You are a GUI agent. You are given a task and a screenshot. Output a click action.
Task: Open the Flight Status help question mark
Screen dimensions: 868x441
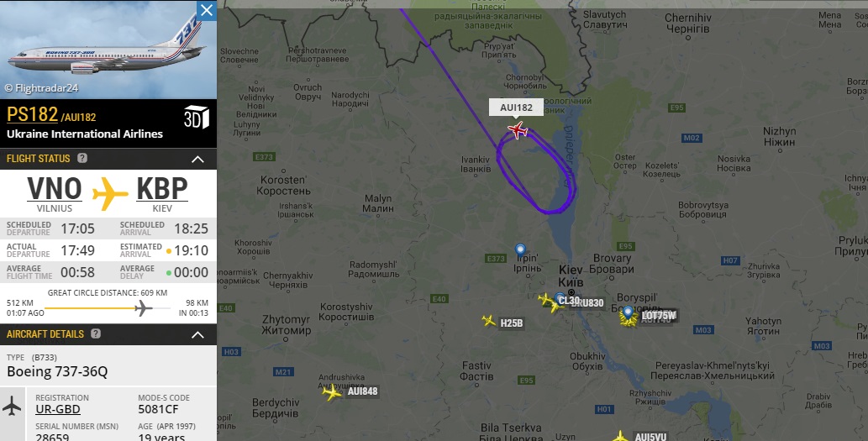click(x=82, y=158)
